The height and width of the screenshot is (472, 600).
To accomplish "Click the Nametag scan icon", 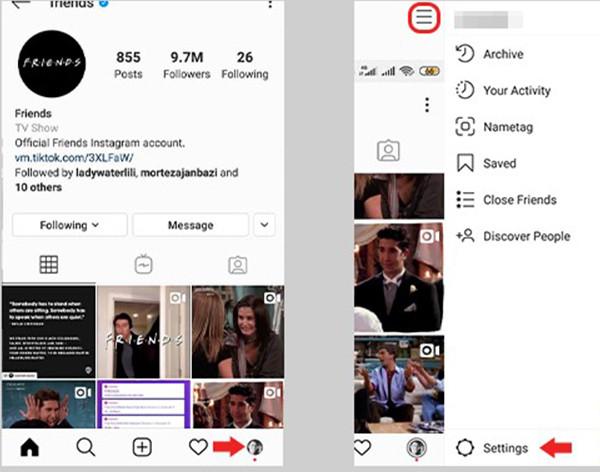I will click(x=465, y=126).
